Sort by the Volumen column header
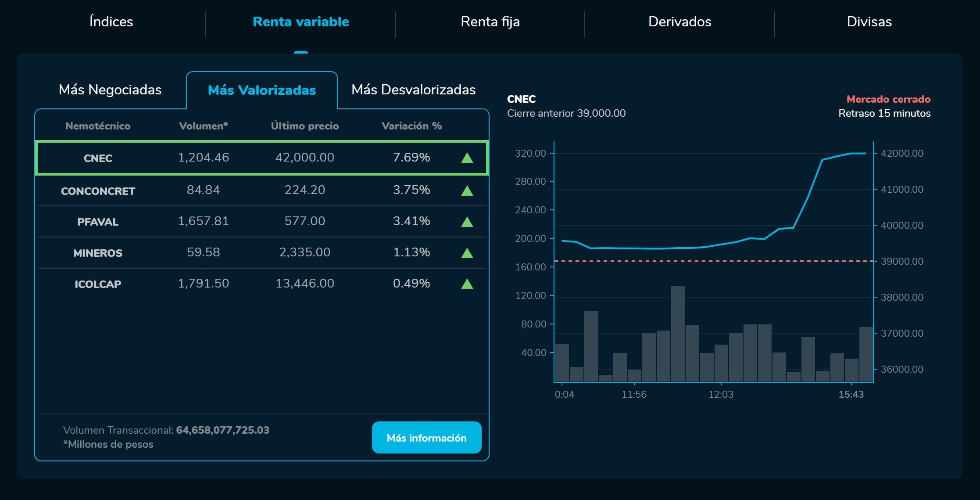980x500 pixels. [x=204, y=126]
